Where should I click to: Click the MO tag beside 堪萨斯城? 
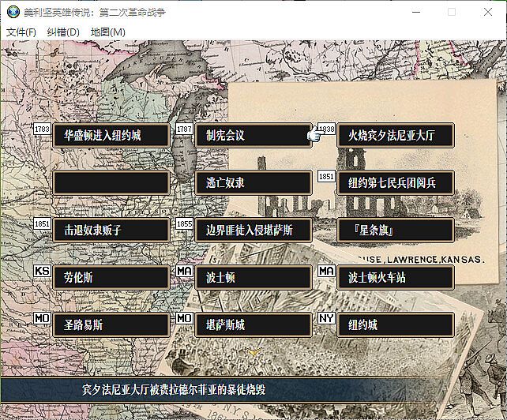click(x=184, y=318)
